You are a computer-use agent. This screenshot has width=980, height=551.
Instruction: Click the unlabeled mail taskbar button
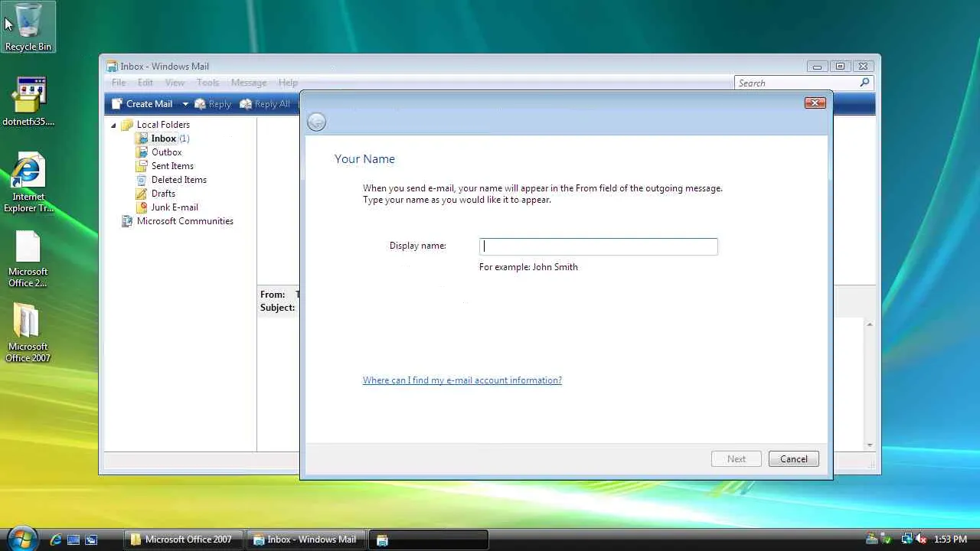point(429,540)
